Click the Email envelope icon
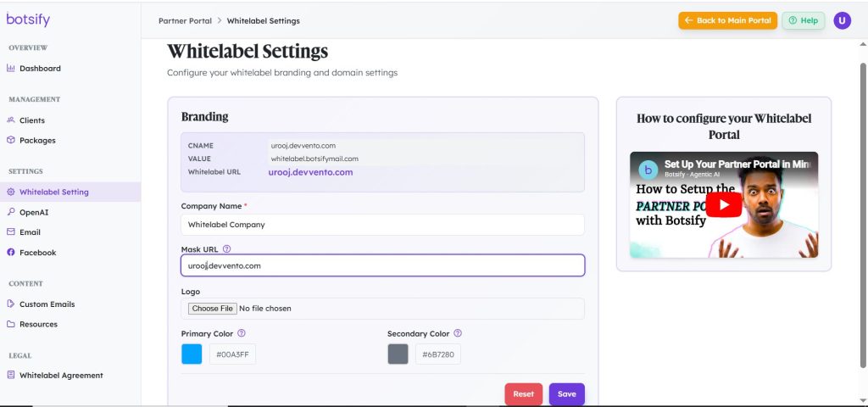 pos(10,232)
